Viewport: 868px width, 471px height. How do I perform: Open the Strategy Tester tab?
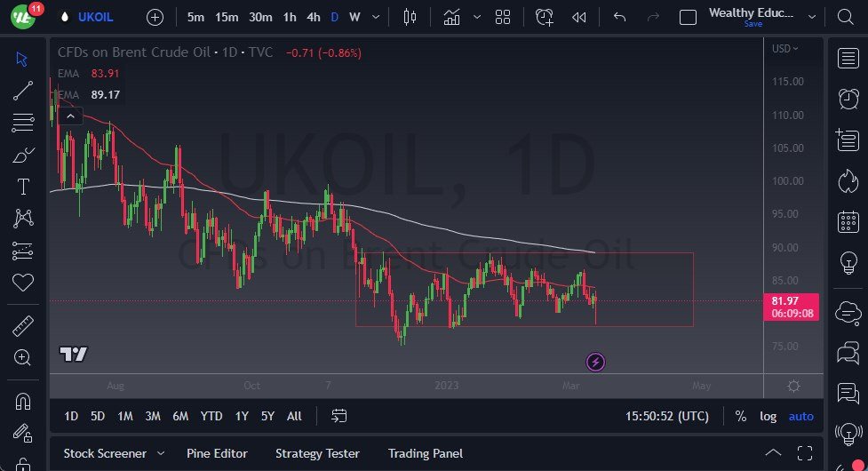tap(317, 453)
